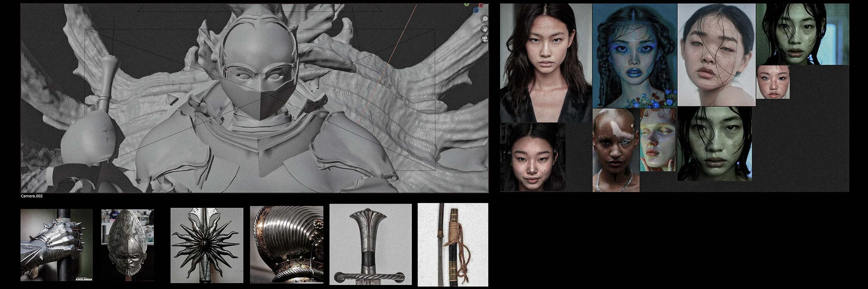Screen dimensions: 868x289
Task: Select the pale face with stray hairs
Action: pyautogui.click(x=716, y=55)
